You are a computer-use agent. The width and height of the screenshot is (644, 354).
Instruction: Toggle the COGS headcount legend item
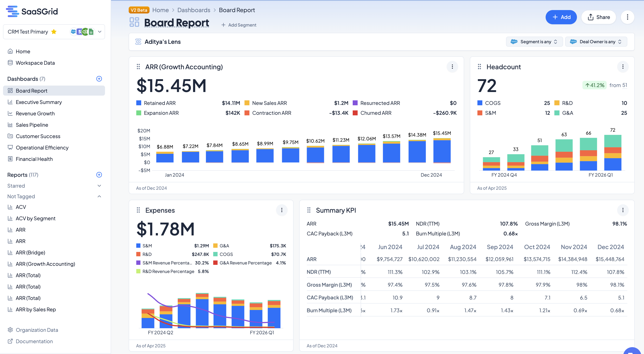point(493,103)
